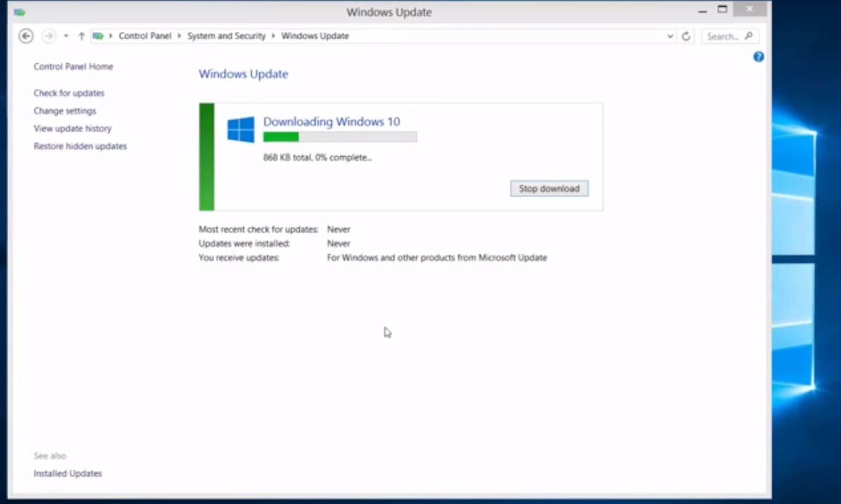Image resolution: width=841 pixels, height=504 pixels.
Task: Go up one level with the Up arrow
Action: [x=82, y=36]
